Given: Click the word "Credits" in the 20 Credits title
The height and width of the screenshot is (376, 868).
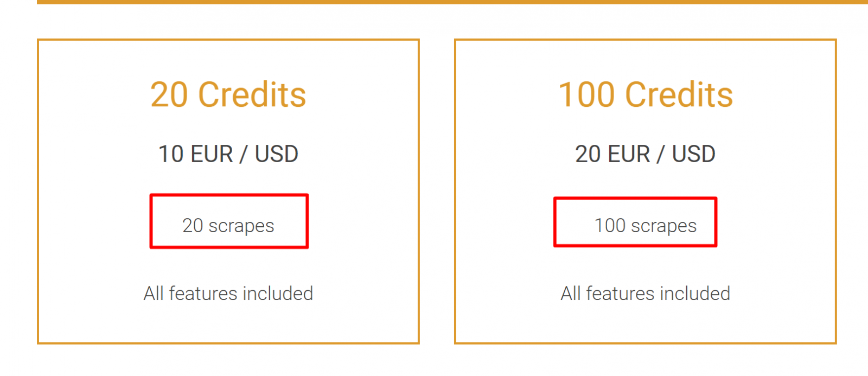Looking at the screenshot, I should 252,95.
